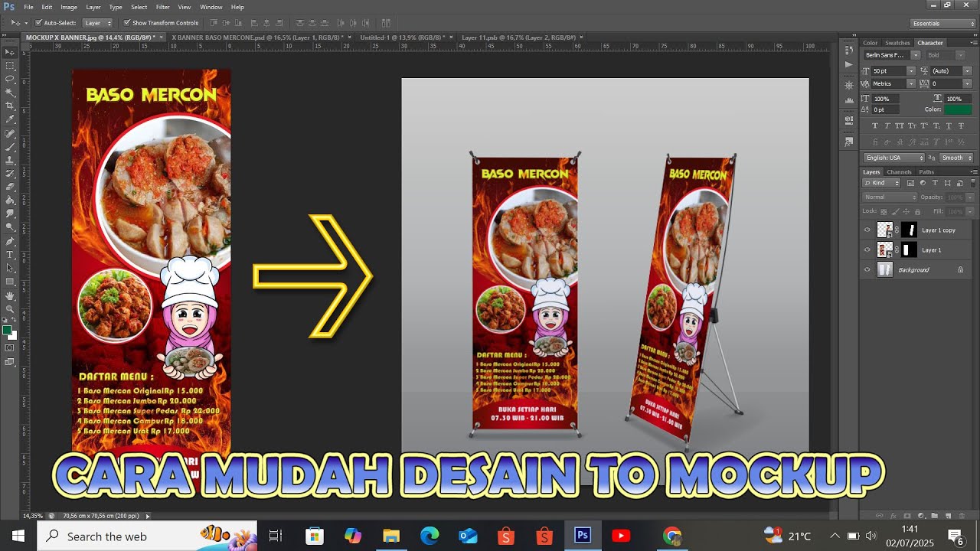Screen dimensions: 980x551
Task: Filter layers by type layers icon
Action: point(935,183)
